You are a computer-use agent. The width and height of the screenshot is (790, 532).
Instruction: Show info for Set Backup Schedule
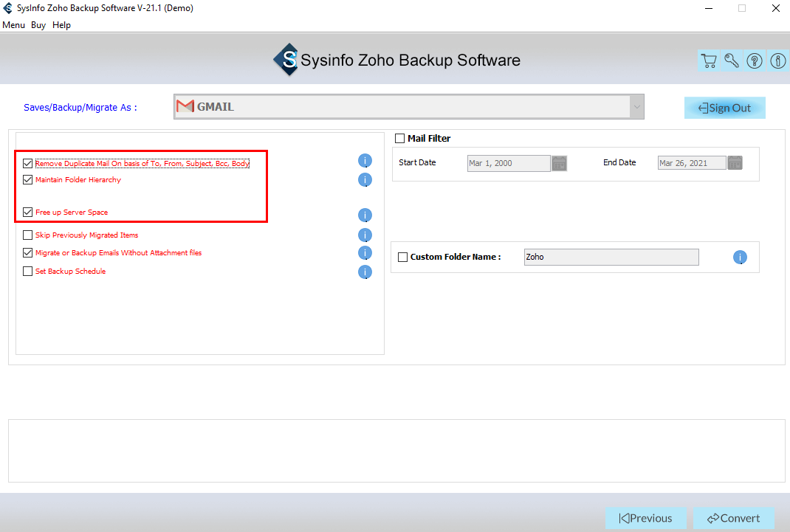pos(365,272)
